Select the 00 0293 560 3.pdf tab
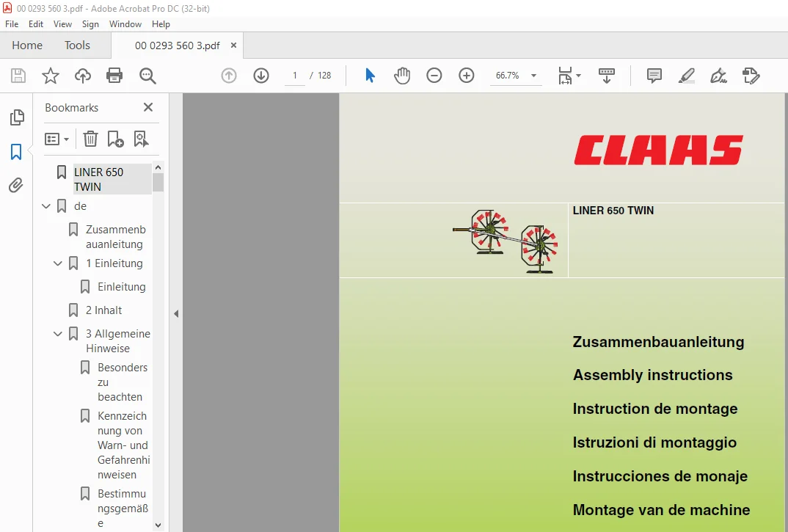 tap(177, 45)
